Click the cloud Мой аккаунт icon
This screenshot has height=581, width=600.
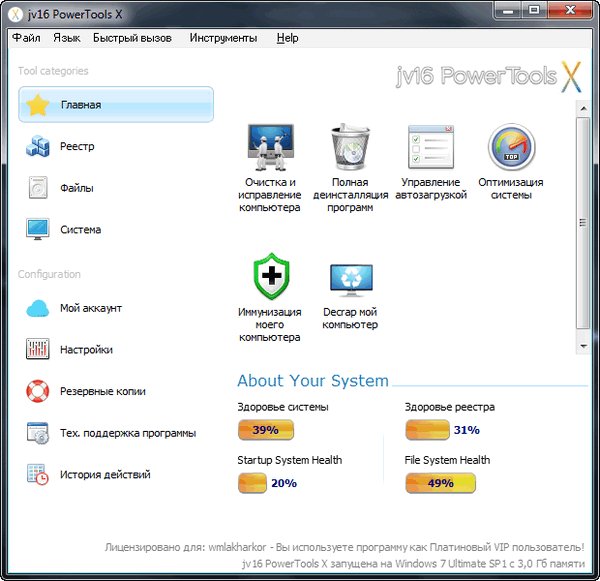pyautogui.click(x=38, y=308)
